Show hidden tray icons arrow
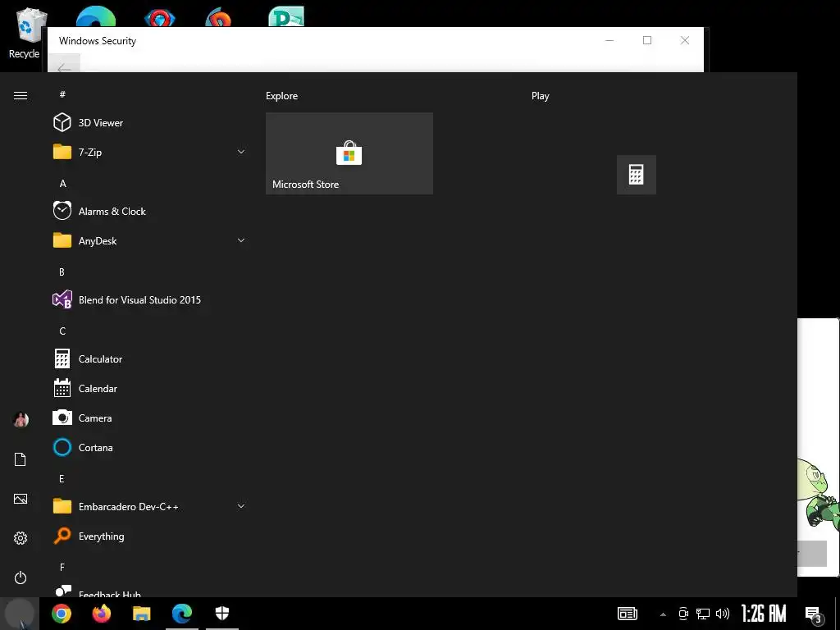 click(x=663, y=614)
